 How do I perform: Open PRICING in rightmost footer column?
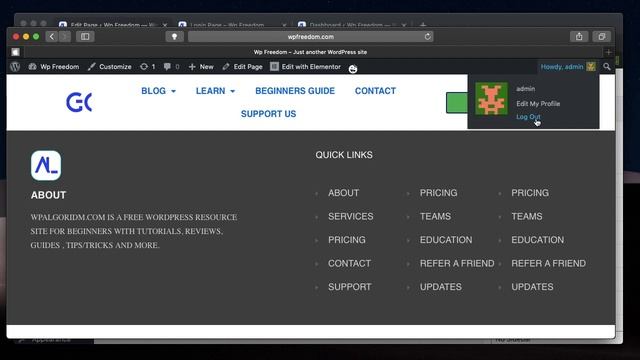click(530, 193)
